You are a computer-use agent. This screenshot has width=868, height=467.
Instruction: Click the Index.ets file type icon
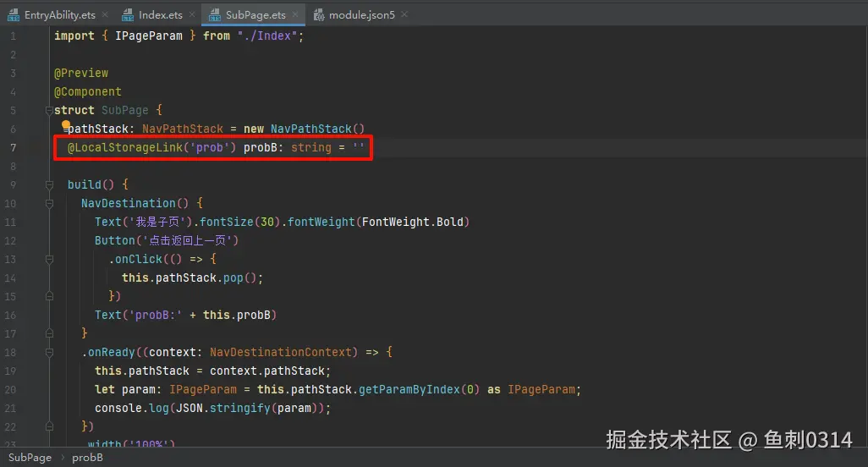[x=127, y=15]
